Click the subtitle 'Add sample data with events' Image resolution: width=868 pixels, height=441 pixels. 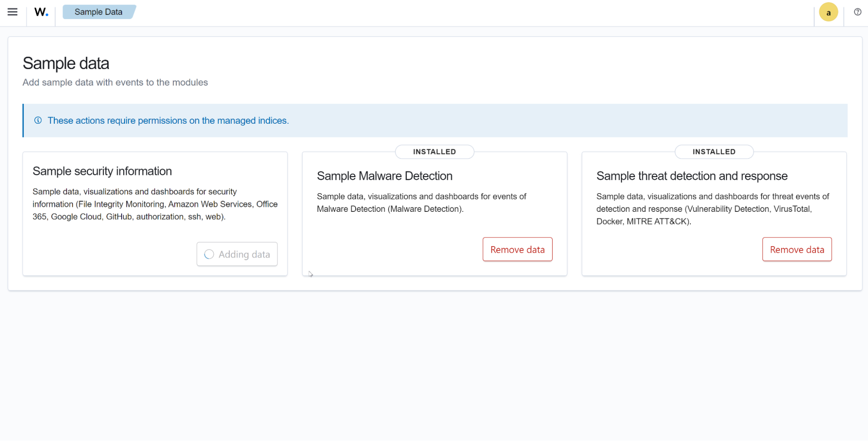coord(115,82)
